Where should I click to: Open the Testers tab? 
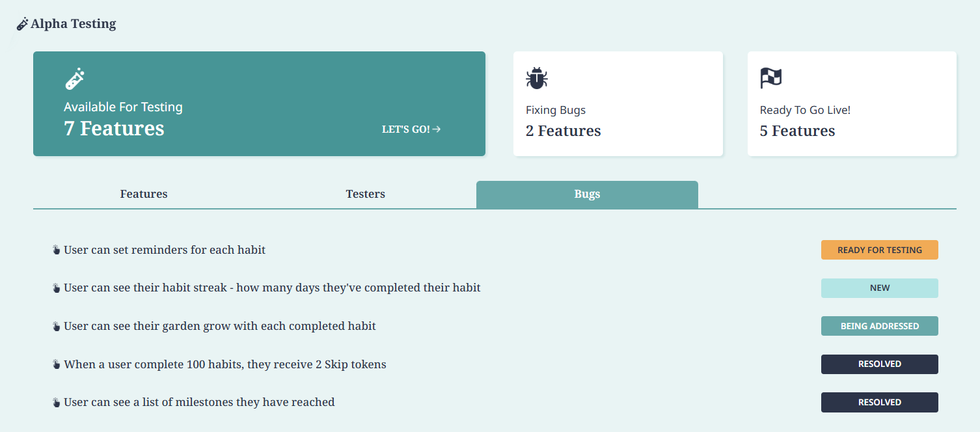tap(365, 194)
